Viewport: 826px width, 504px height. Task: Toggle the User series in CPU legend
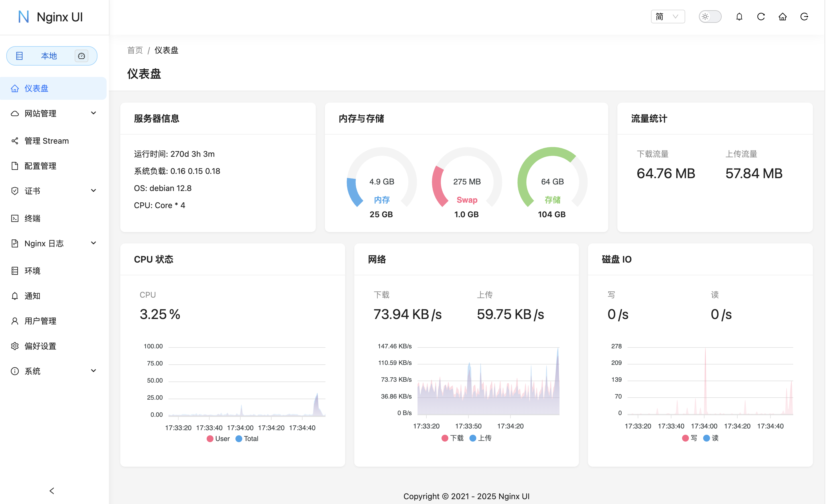[x=218, y=439]
